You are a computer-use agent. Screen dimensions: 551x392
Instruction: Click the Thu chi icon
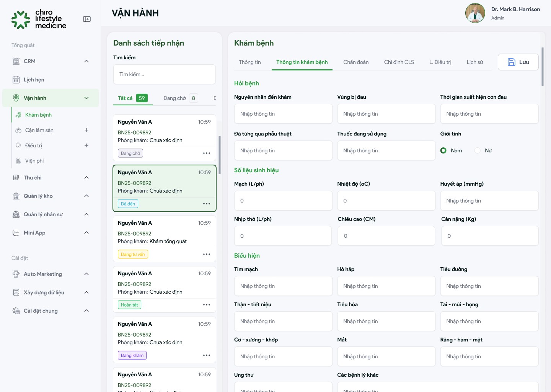pyautogui.click(x=16, y=178)
